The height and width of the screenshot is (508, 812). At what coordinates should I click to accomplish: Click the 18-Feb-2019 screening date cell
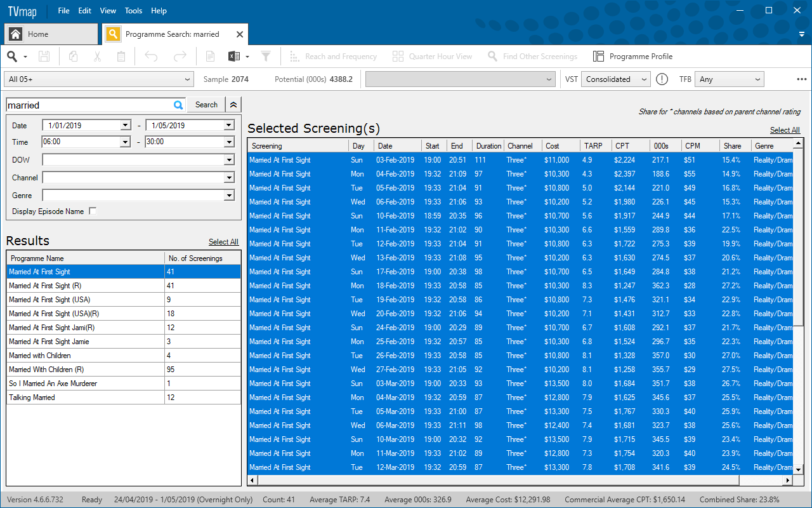click(395, 286)
